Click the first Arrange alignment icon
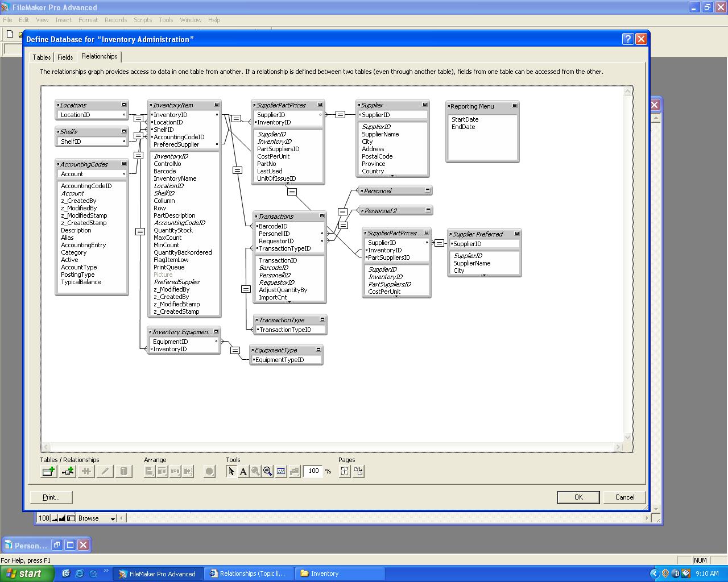 click(150, 471)
